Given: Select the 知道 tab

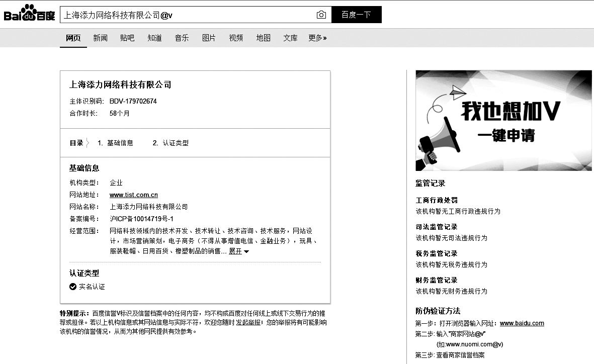Looking at the screenshot, I should click(154, 38).
